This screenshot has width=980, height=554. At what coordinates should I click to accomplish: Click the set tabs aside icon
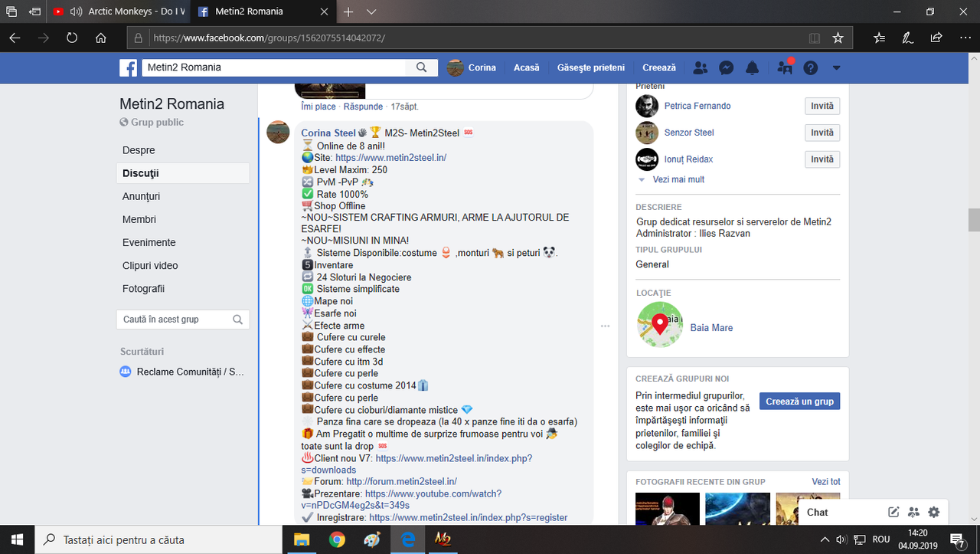pos(34,11)
